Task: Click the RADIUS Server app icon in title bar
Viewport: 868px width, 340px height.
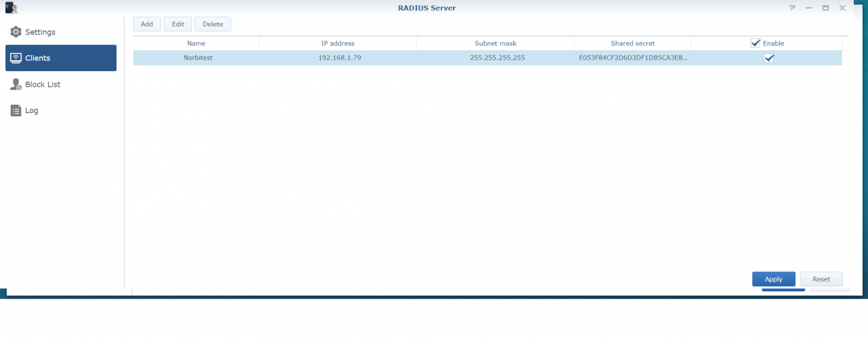Action: pyautogui.click(x=11, y=8)
